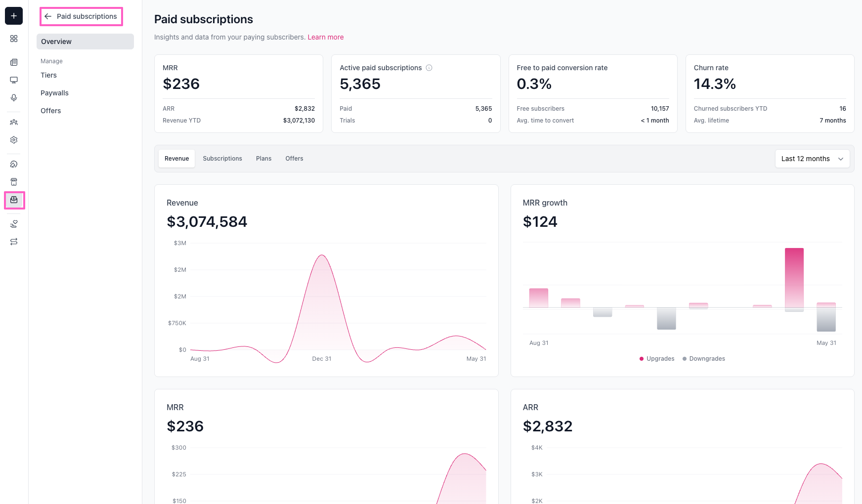This screenshot has width=862, height=504.
Task: Expand the Last 12 months dropdown
Action: [812, 159]
